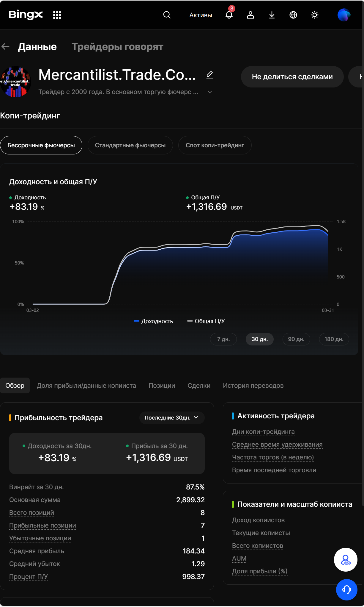Toggle light theme with sun icon
364x607 pixels.
pos(315,15)
